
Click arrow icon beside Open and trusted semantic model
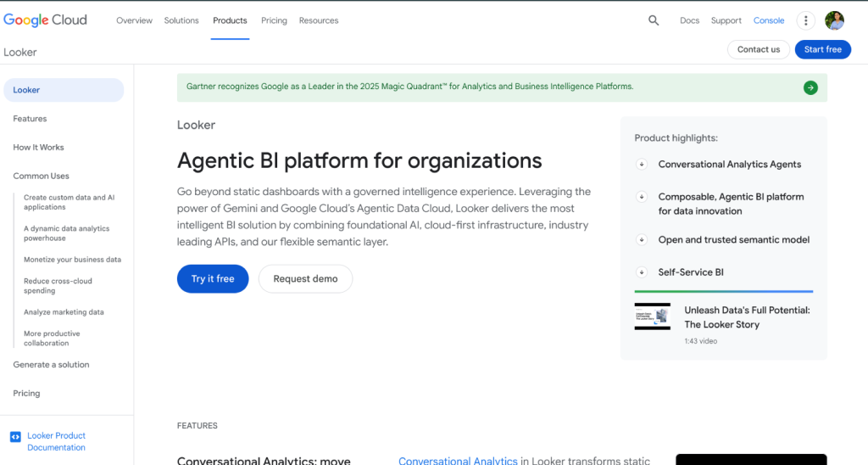point(642,240)
